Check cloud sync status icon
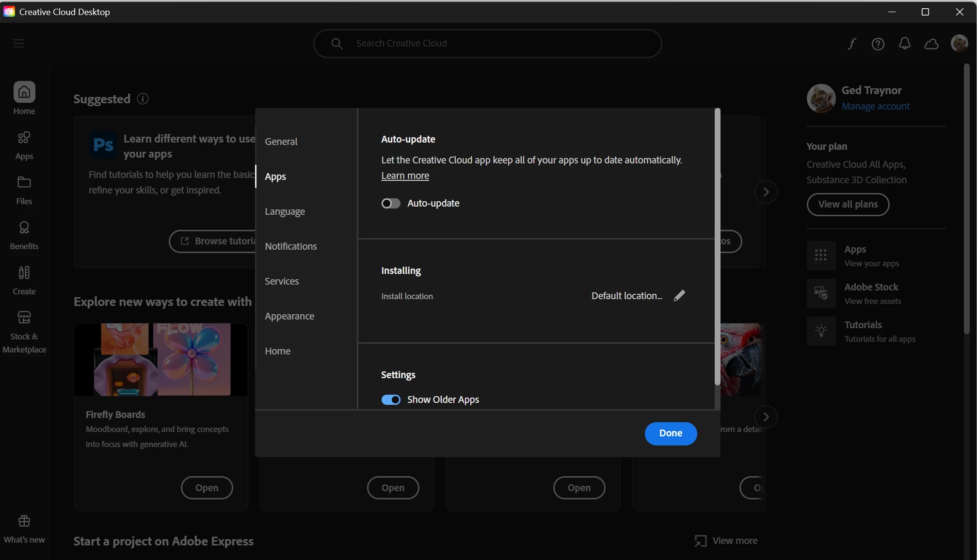 (931, 44)
